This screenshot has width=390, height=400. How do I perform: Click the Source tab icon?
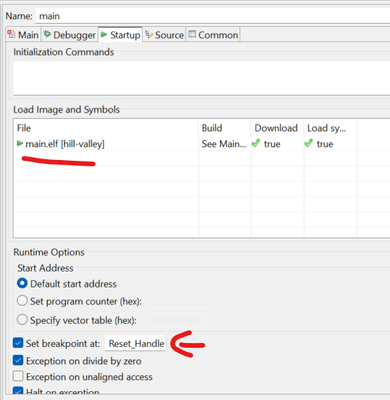point(149,34)
